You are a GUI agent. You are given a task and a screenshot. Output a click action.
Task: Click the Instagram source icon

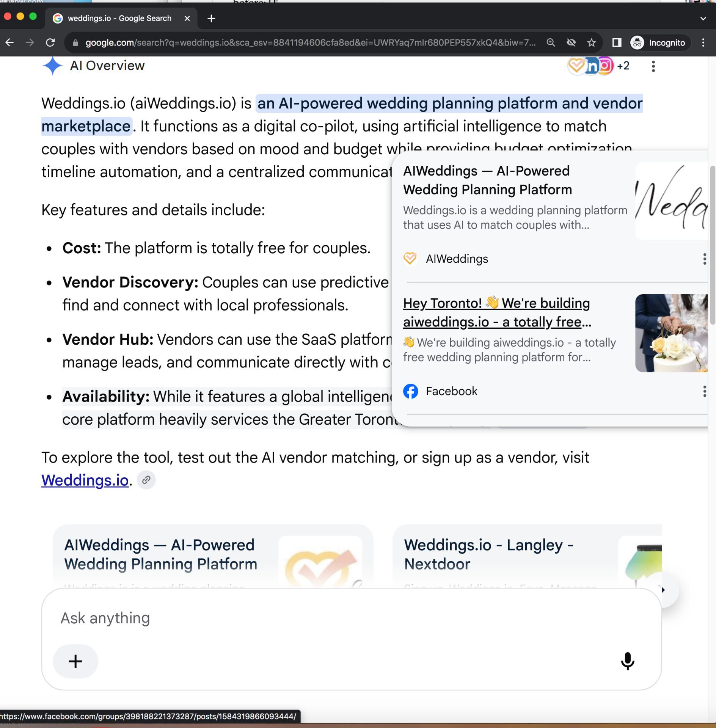tap(606, 66)
